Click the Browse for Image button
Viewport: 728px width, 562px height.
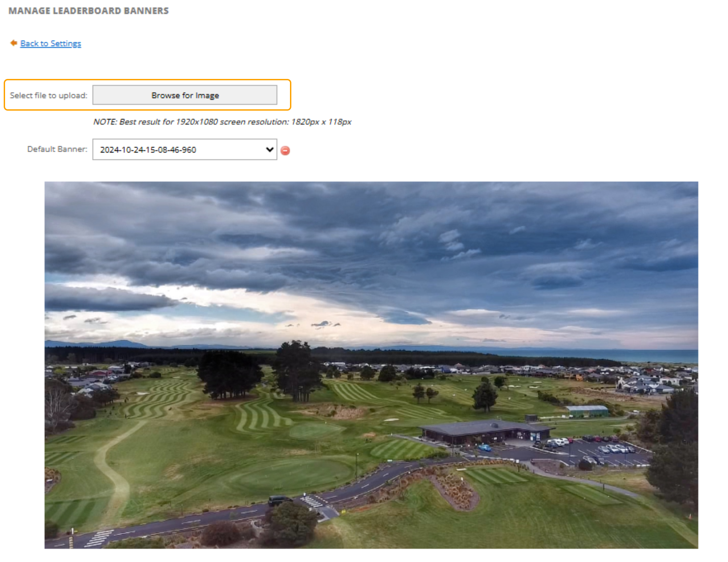(x=185, y=95)
